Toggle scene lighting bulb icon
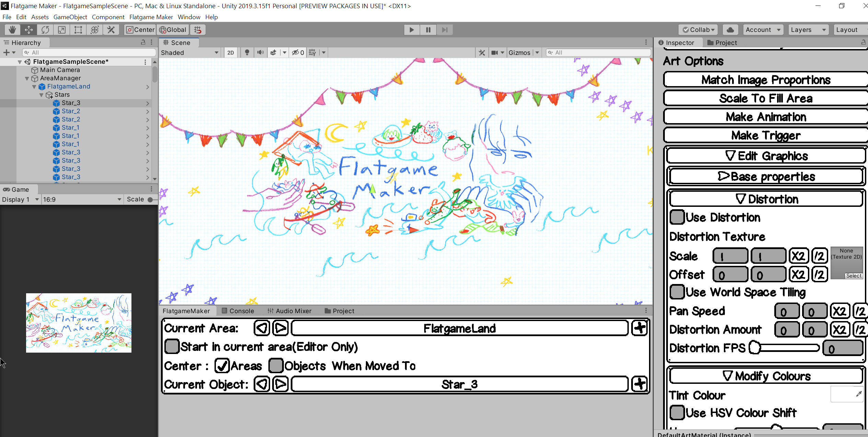The width and height of the screenshot is (868, 437). [247, 52]
